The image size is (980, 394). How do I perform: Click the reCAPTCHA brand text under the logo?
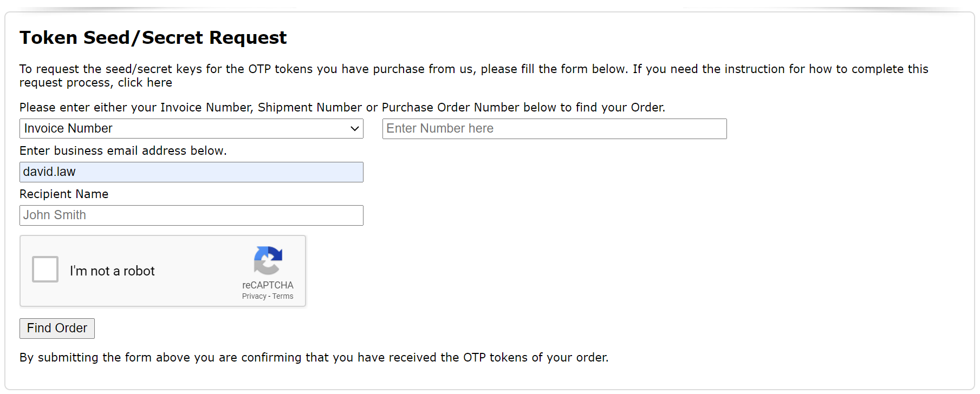(x=268, y=285)
